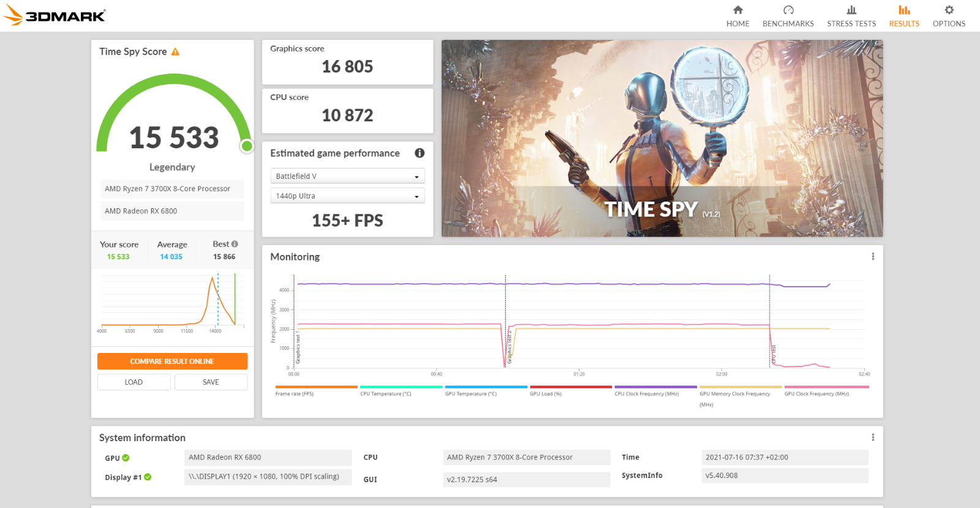Go to the HOME tab label
Screen dimensions: 980x508
click(738, 24)
